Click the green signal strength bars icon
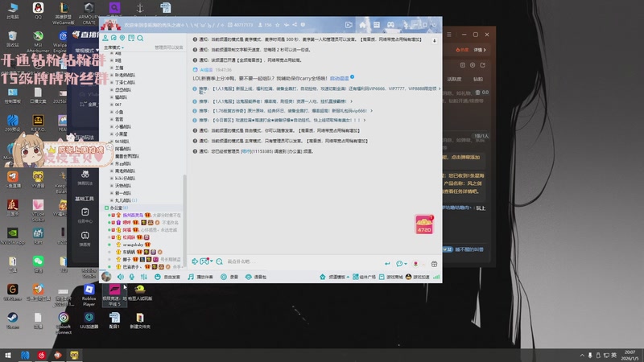The height and width of the screenshot is (362, 644). (436, 277)
